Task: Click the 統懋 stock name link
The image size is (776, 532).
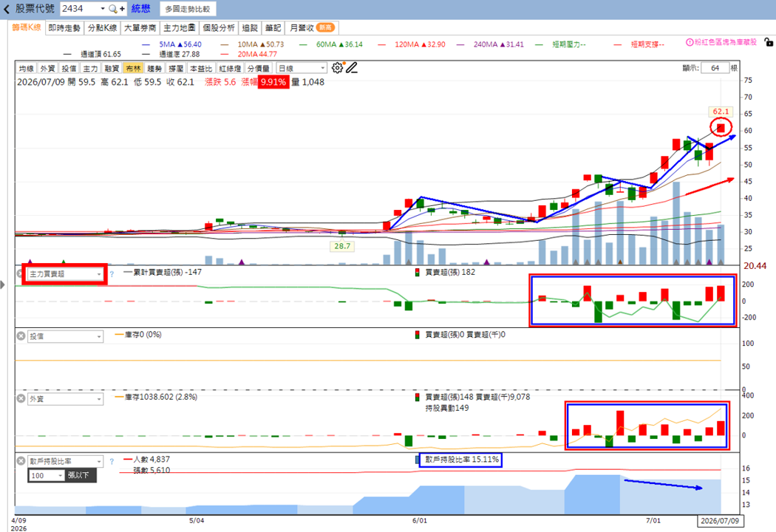Action: [x=140, y=9]
